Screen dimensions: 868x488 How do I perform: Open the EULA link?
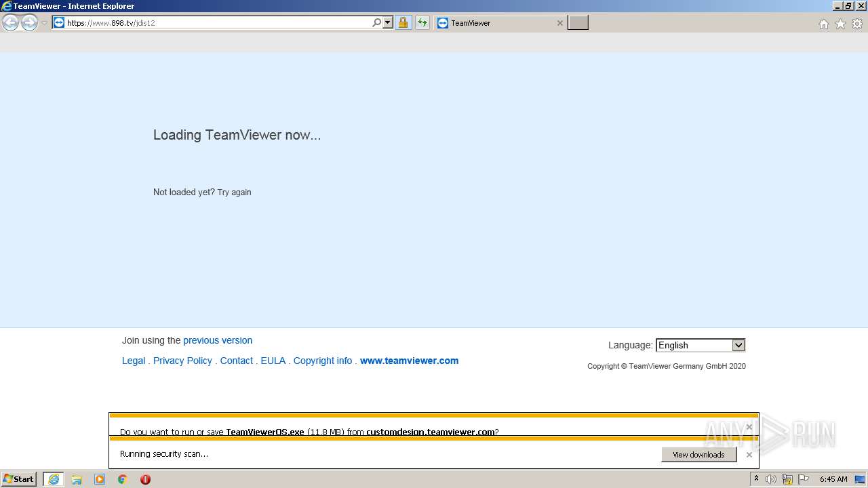(x=273, y=361)
